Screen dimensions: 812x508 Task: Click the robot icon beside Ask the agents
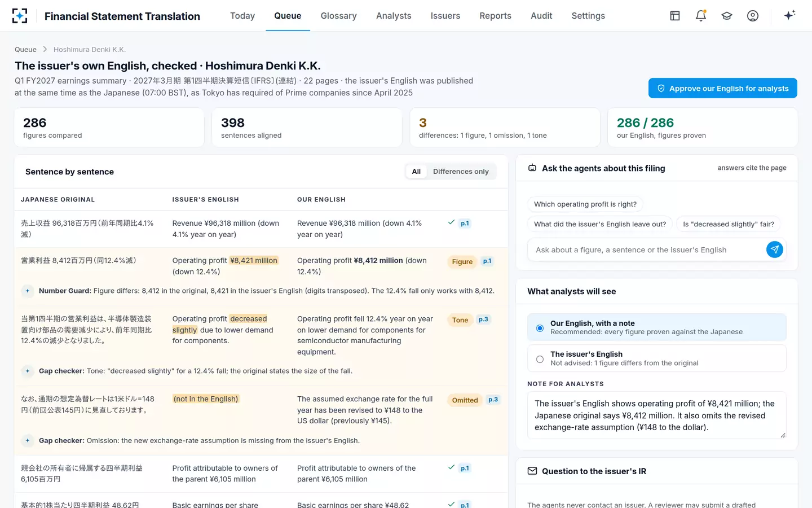coord(532,168)
